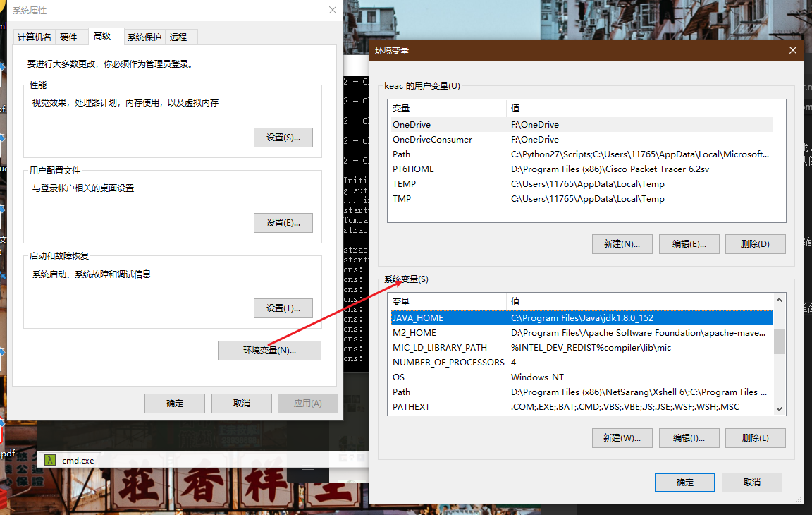The height and width of the screenshot is (515, 812).
Task: Select the OneDrive user variable row
Action: coord(582,124)
